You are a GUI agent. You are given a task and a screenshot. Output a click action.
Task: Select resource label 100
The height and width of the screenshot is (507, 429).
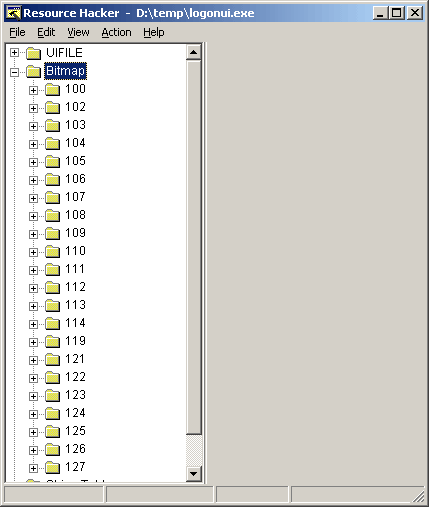75,89
